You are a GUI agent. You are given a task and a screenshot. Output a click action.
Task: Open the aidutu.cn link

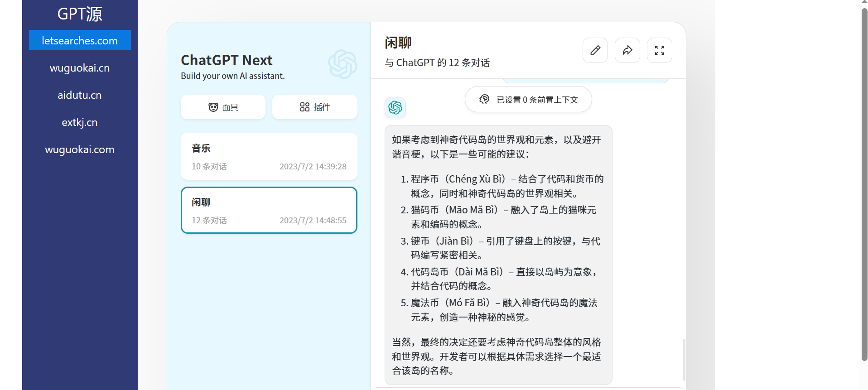coord(80,95)
